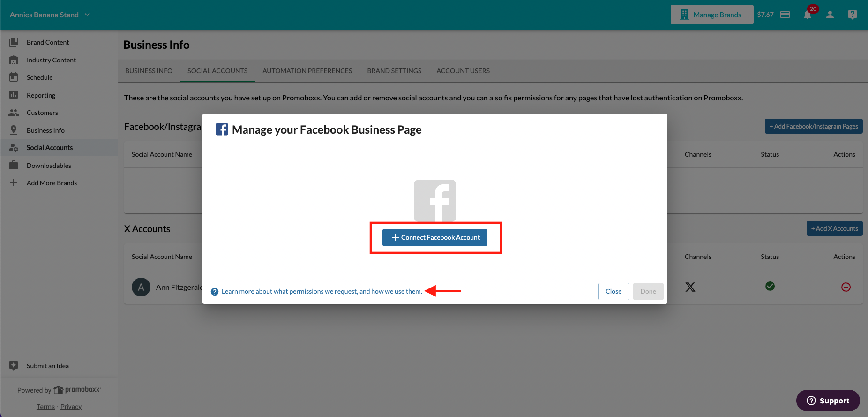Open Industry Content in the sidebar
868x417 pixels.
(x=51, y=60)
